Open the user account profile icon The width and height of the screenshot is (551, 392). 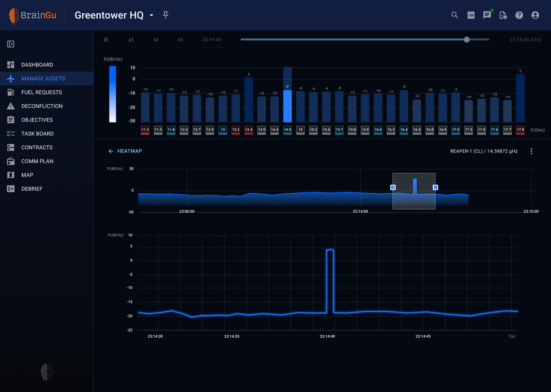535,15
